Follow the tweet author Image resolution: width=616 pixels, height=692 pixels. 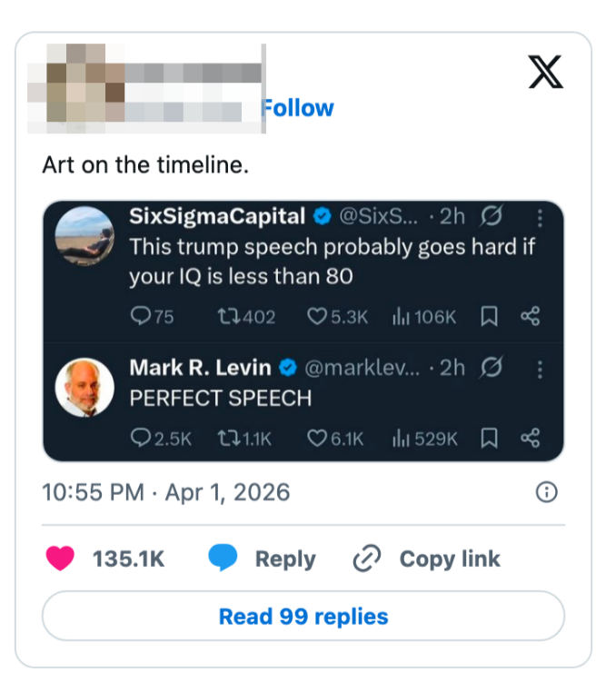[298, 108]
